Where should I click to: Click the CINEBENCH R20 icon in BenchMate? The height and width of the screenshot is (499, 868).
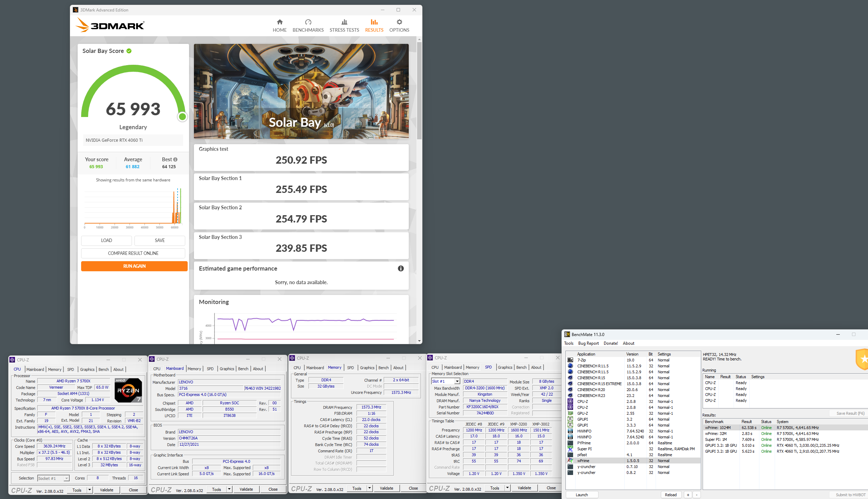570,390
